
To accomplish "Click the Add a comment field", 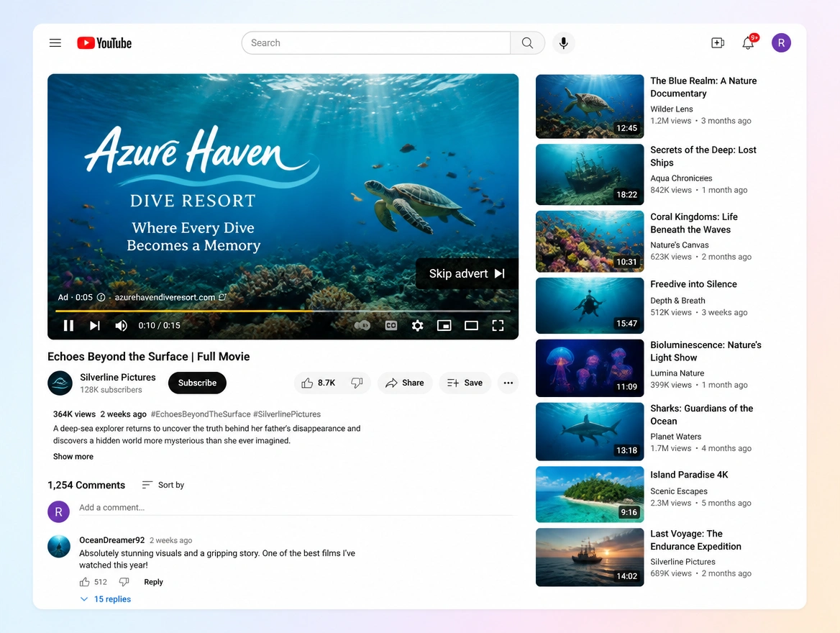I will [297, 508].
